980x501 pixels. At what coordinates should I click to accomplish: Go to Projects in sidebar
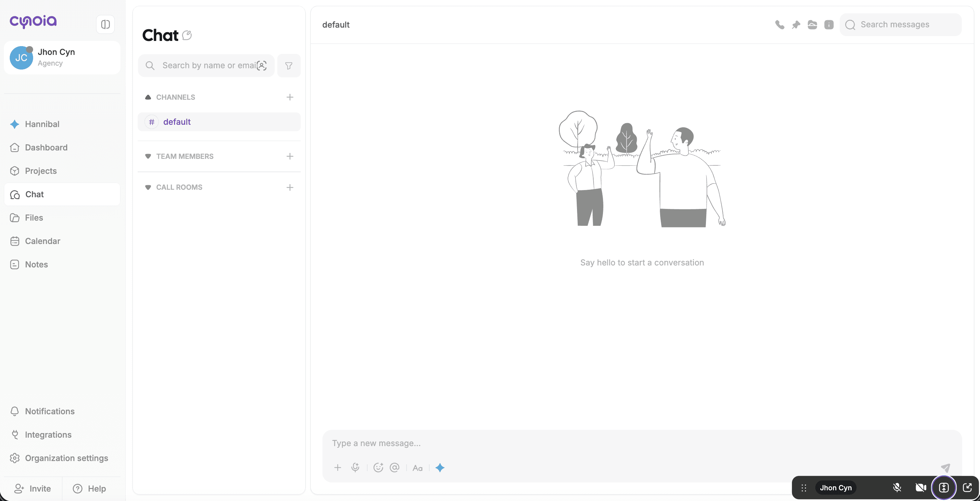point(41,171)
